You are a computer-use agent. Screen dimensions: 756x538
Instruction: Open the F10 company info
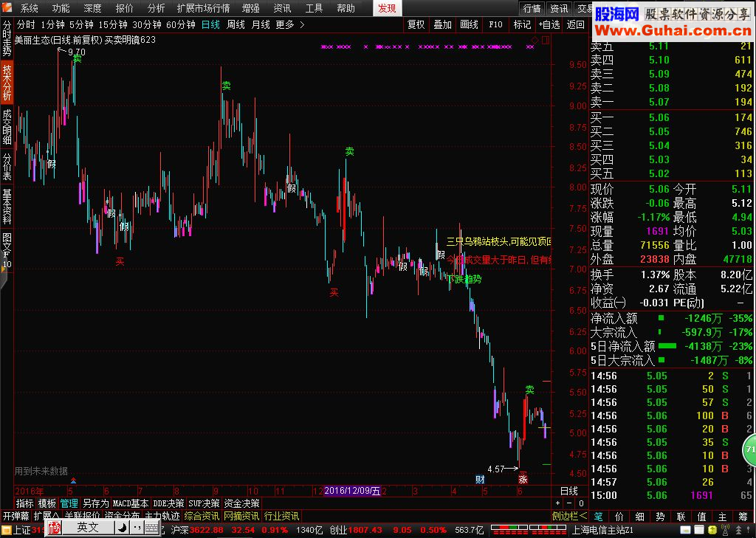(x=495, y=24)
